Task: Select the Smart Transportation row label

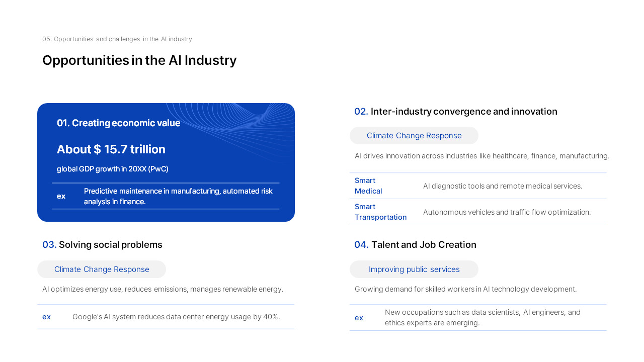Action: [x=381, y=212]
